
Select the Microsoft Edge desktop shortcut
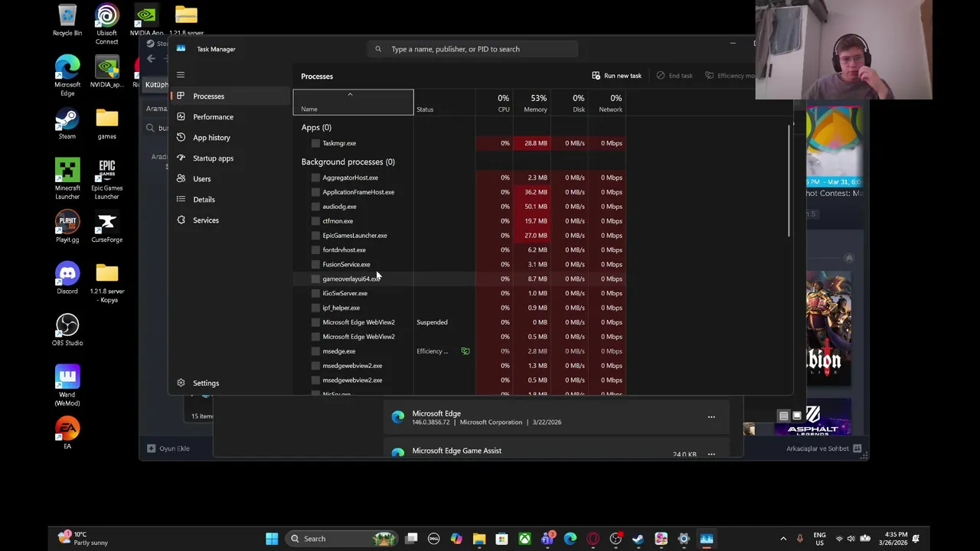67,77
